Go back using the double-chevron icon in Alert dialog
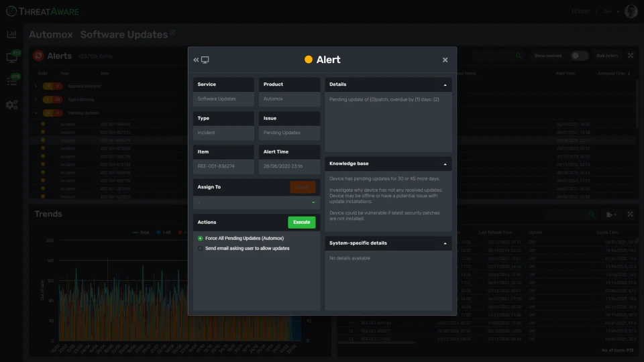 (196, 60)
